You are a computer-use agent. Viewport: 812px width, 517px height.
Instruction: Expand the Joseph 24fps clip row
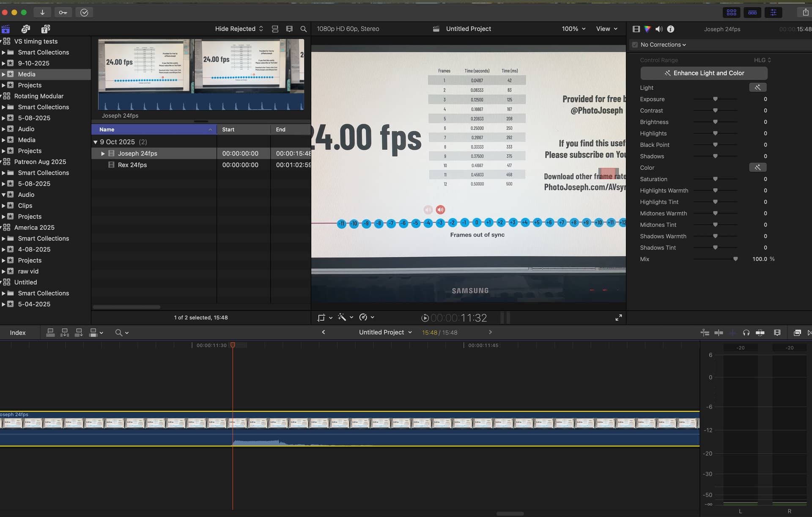pos(103,153)
